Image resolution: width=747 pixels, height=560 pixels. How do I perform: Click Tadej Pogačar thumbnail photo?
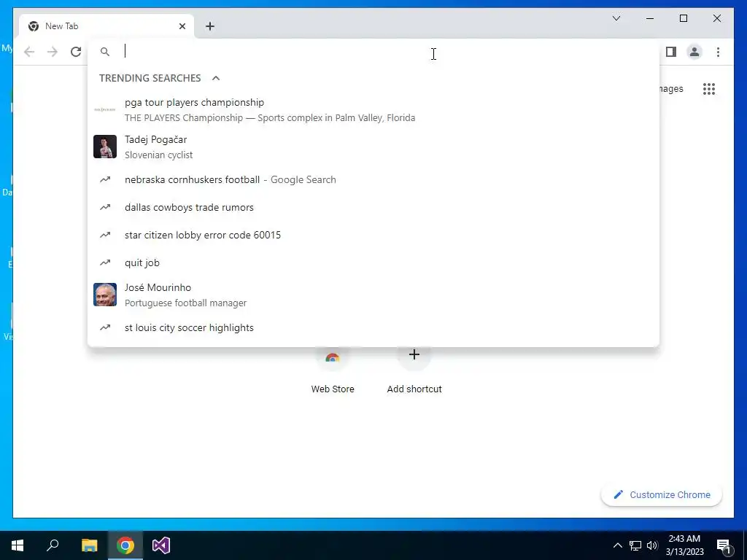[x=105, y=147]
